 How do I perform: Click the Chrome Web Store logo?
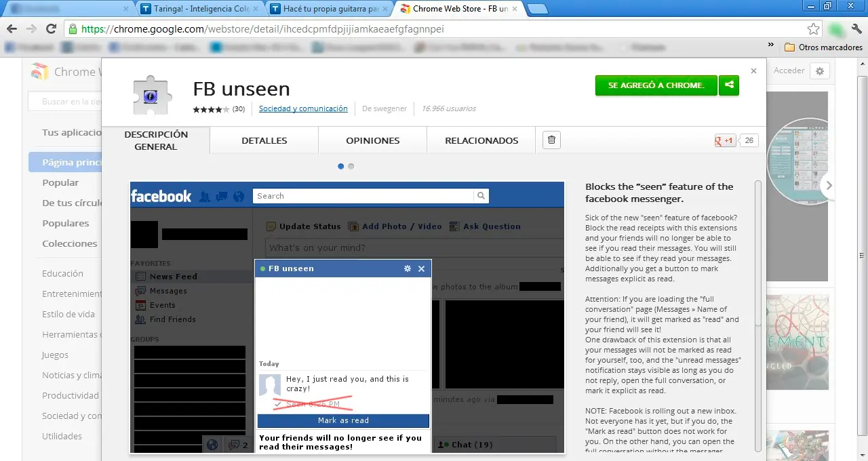pyautogui.click(x=41, y=72)
